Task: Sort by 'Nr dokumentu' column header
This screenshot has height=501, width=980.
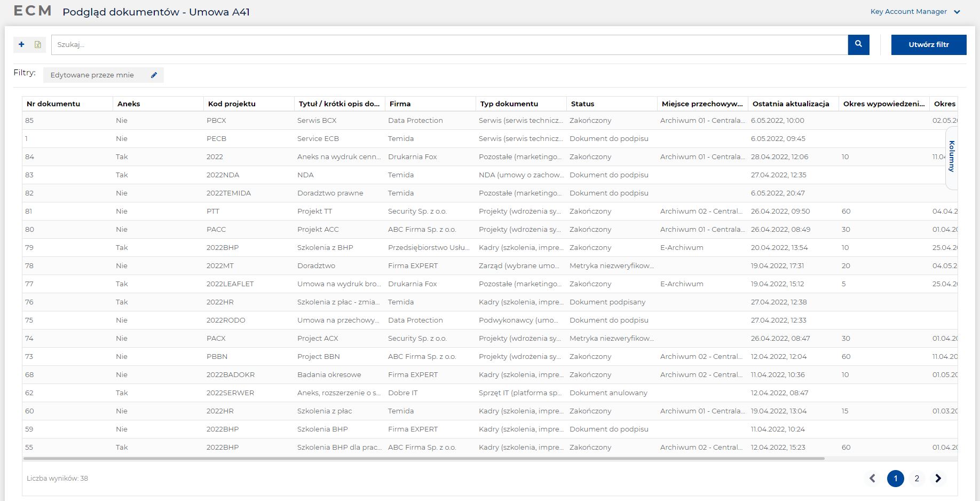Action: (67, 104)
